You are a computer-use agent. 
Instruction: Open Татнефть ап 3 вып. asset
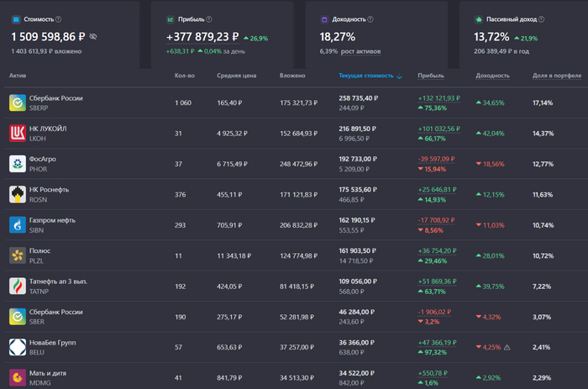tap(58, 281)
